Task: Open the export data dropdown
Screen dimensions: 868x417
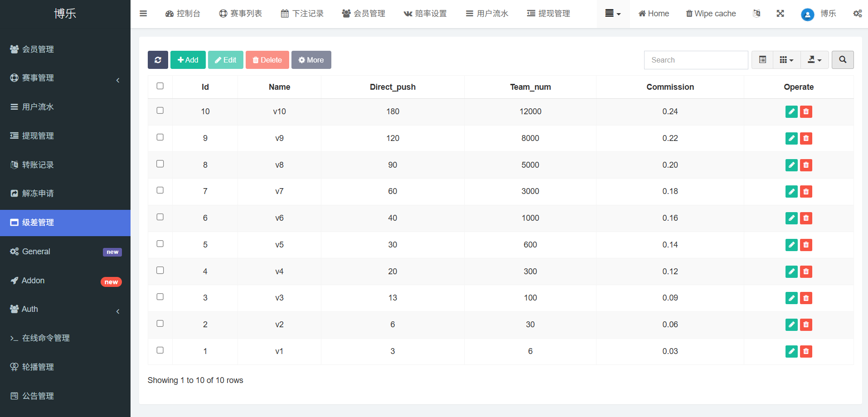Action: tap(815, 60)
